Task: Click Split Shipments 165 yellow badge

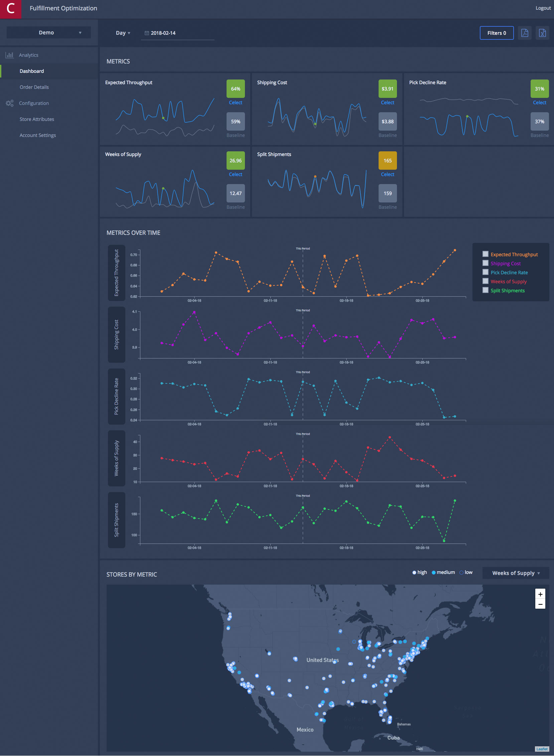Action: pyautogui.click(x=387, y=161)
